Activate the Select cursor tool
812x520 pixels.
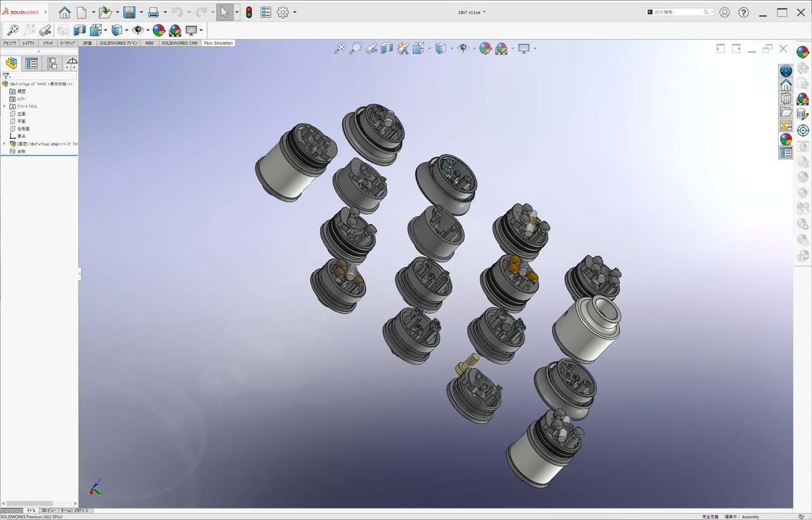click(x=225, y=12)
